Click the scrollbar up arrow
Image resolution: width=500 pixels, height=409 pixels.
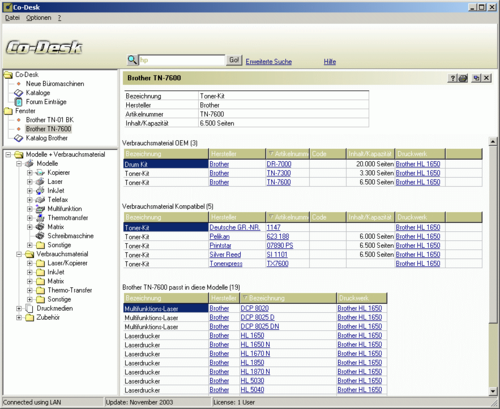click(493, 141)
